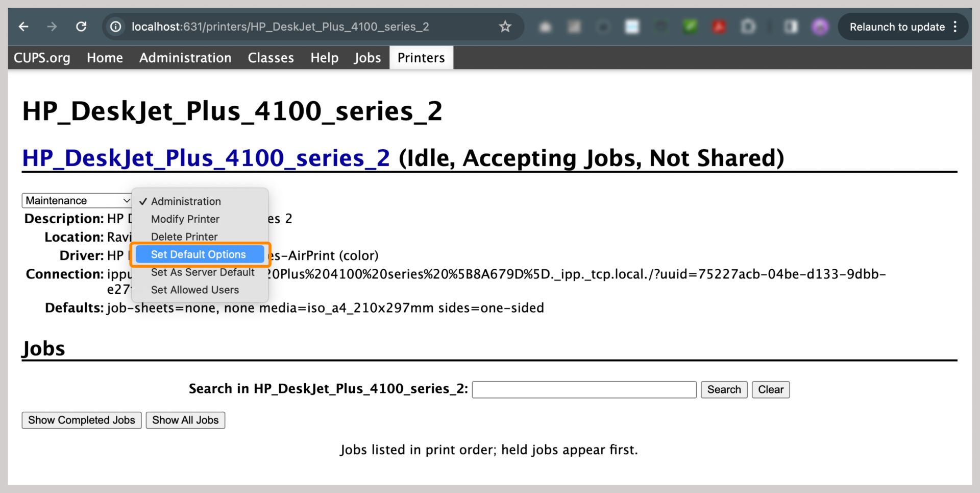Go back using the browser back arrow

[23, 27]
